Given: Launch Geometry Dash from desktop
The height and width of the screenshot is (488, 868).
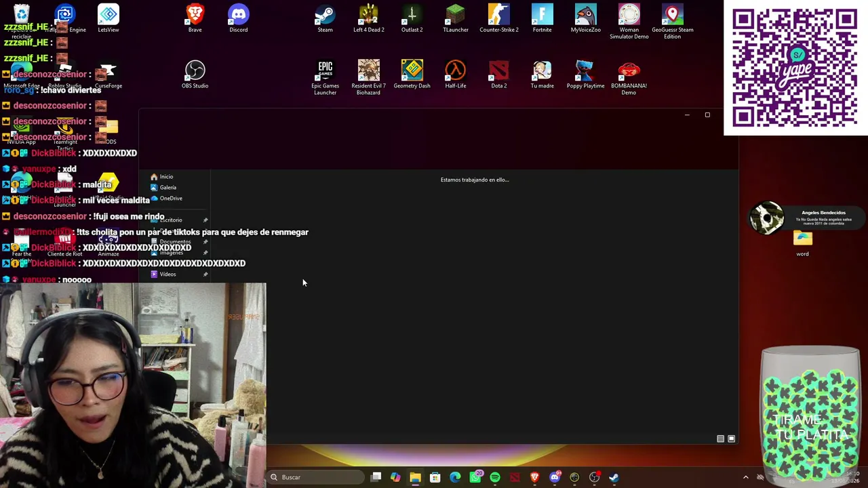Looking at the screenshot, I should (x=412, y=75).
